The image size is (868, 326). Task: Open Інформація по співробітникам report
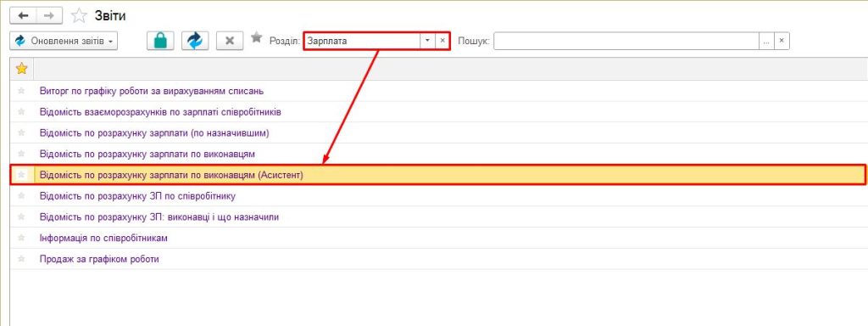[103, 238]
